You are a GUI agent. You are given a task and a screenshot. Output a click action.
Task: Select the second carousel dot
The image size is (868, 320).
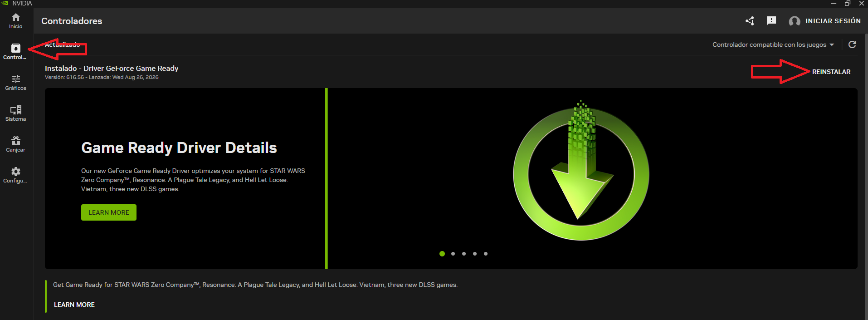coord(453,254)
